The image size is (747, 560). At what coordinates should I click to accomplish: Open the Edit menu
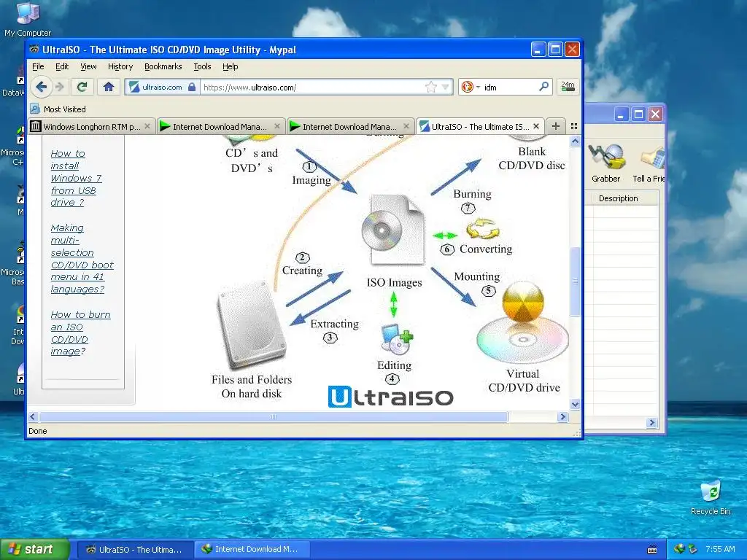click(x=62, y=66)
